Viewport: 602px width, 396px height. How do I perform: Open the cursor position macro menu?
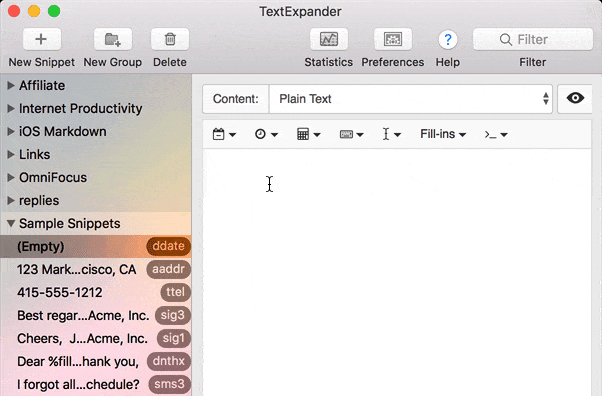pos(392,134)
